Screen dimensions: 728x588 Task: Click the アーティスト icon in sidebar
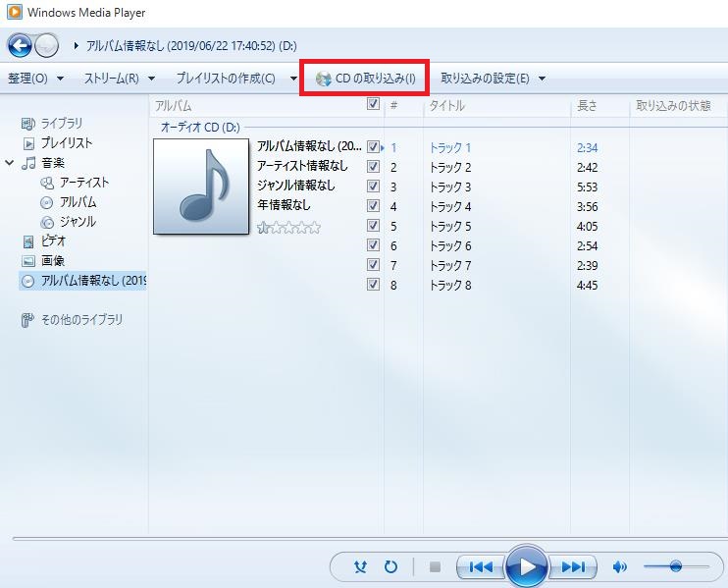pos(47,183)
